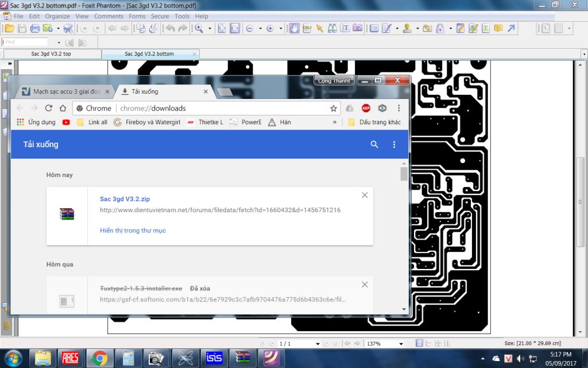This screenshot has width=588, height=368.
Task: Click the Open folder icon in Foxit toolbar
Action: pyautogui.click(x=9, y=28)
